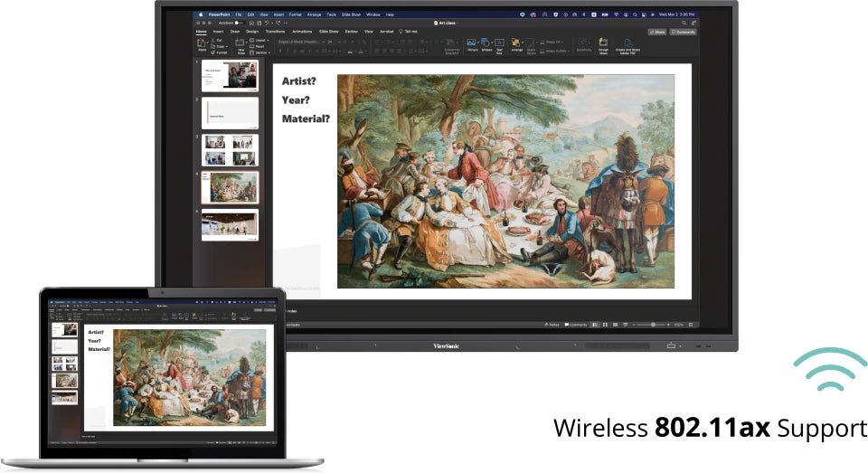Click Create and Share Adobe PDF icon
The height and width of the screenshot is (473, 868).
click(627, 43)
